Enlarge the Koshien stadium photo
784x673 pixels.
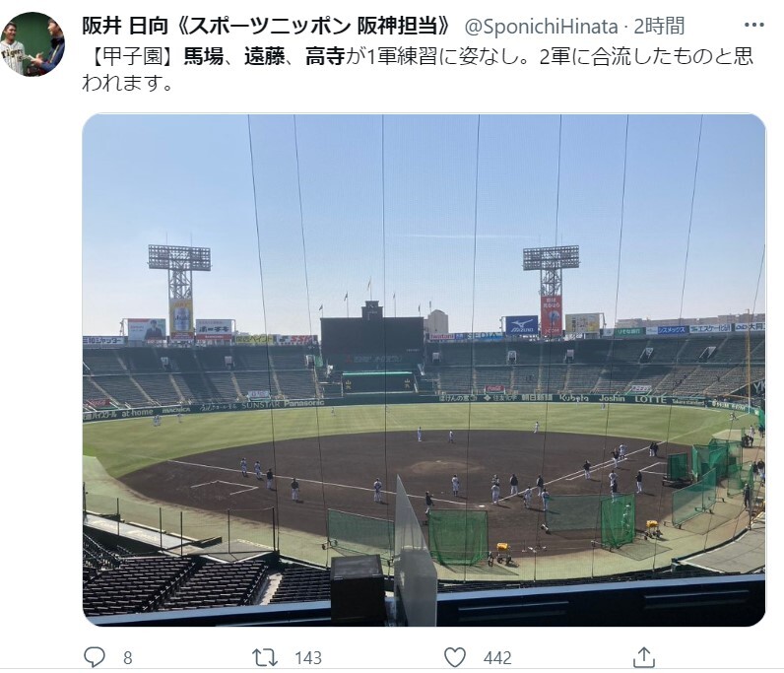point(424,370)
